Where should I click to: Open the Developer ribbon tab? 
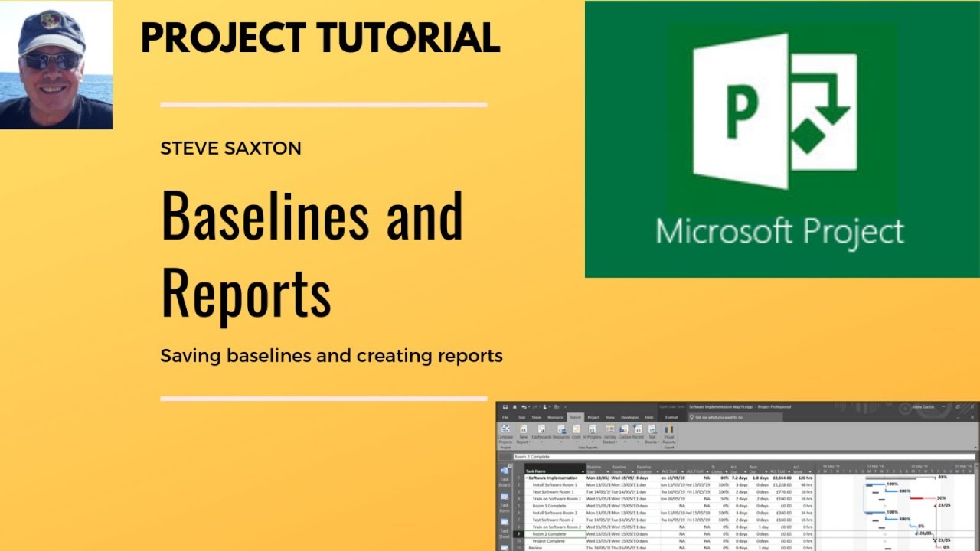click(x=629, y=417)
